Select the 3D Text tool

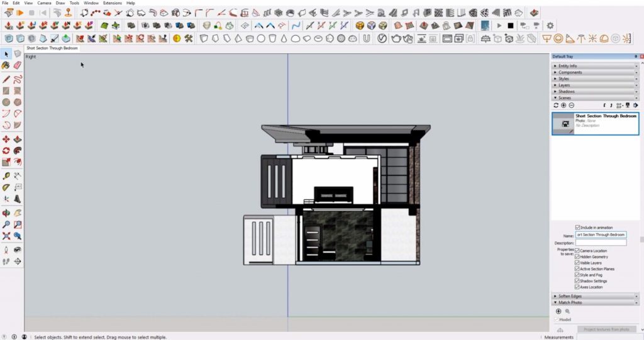tap(17, 199)
